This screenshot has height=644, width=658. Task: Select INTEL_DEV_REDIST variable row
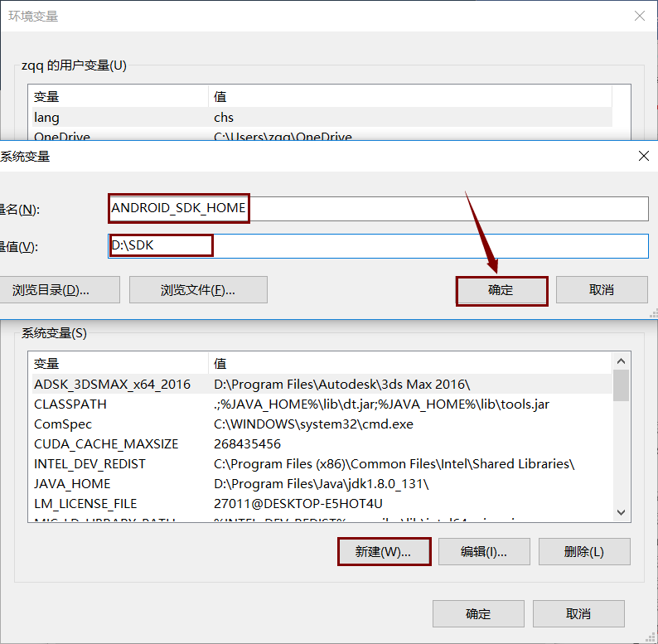pyautogui.click(x=322, y=464)
